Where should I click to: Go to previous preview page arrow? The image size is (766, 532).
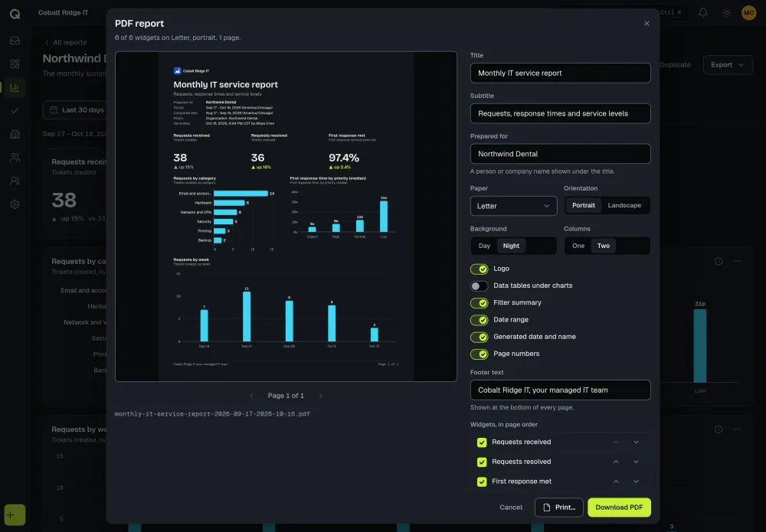click(x=251, y=396)
